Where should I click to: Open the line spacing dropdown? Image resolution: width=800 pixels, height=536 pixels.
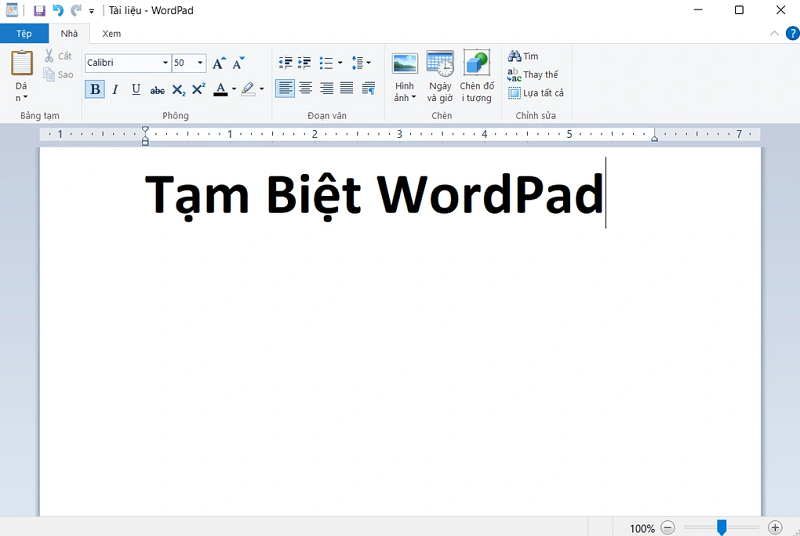point(361,63)
